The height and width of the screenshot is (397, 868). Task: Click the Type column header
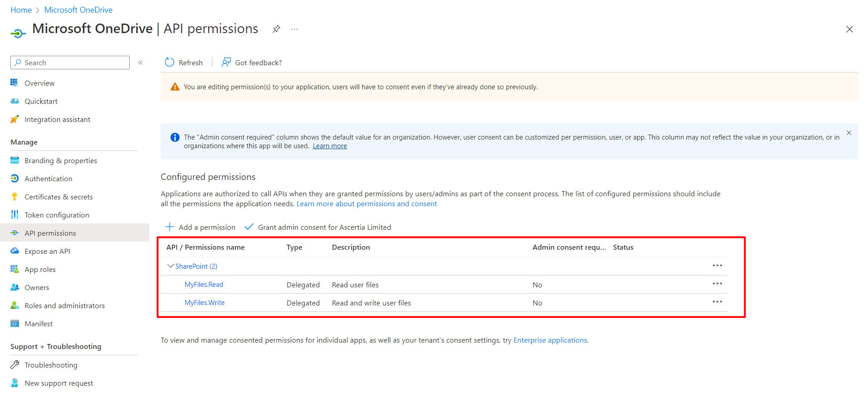click(x=294, y=247)
